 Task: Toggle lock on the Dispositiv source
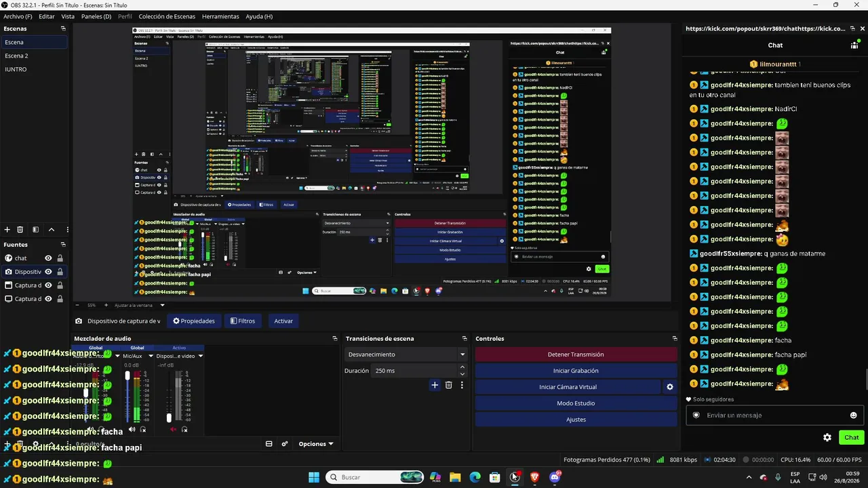pyautogui.click(x=60, y=272)
